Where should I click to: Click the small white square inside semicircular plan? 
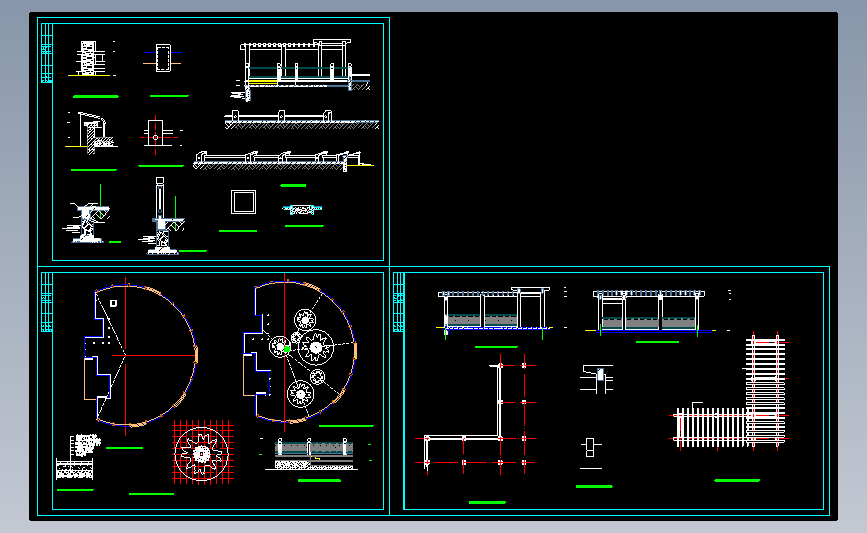pyautogui.click(x=113, y=304)
